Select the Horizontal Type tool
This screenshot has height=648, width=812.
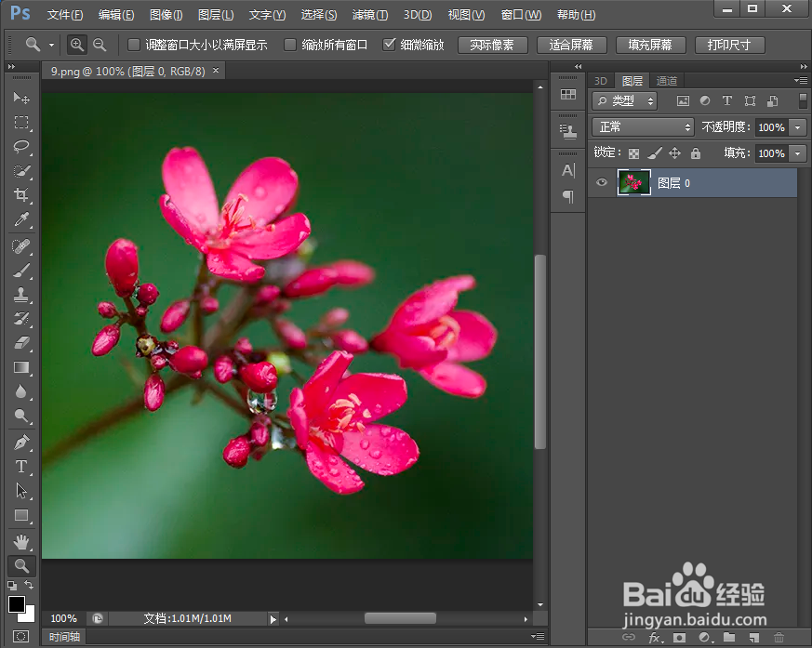(x=21, y=467)
